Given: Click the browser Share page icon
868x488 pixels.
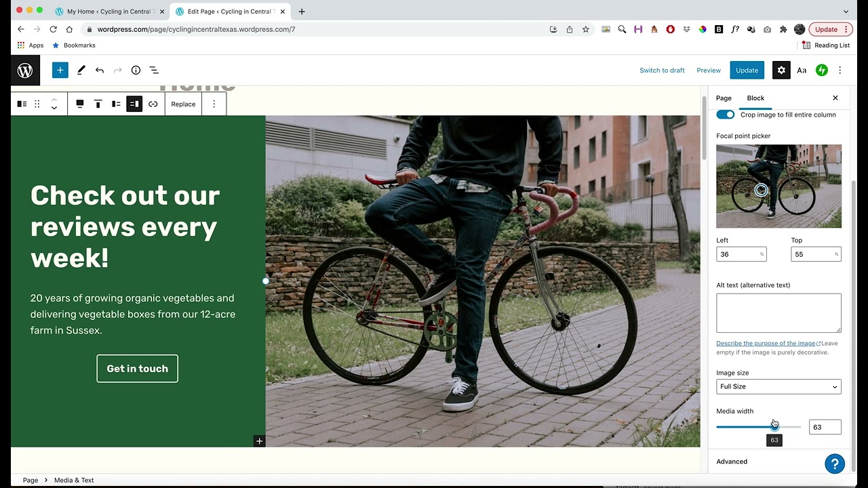Looking at the screenshot, I should pos(570,30).
